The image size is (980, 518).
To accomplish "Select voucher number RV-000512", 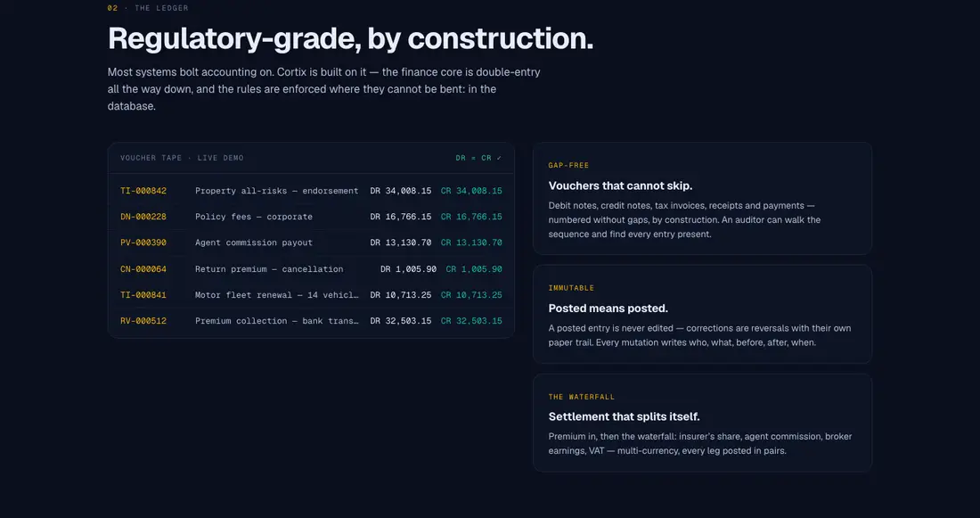I will point(143,321).
